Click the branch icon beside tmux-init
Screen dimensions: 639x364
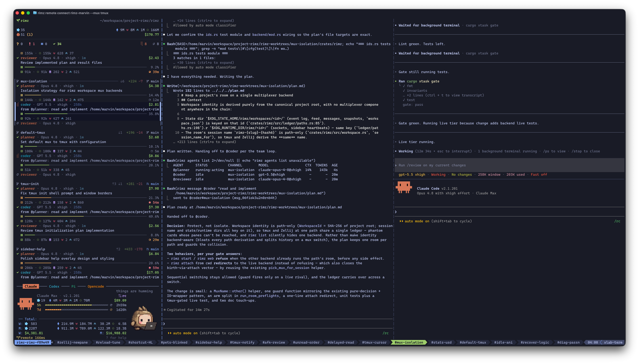pyautogui.click(x=17, y=184)
